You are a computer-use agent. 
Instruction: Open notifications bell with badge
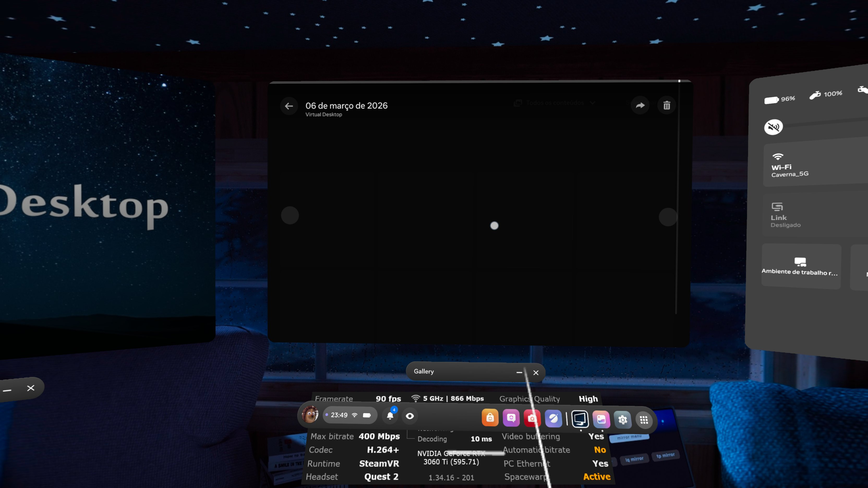390,416
